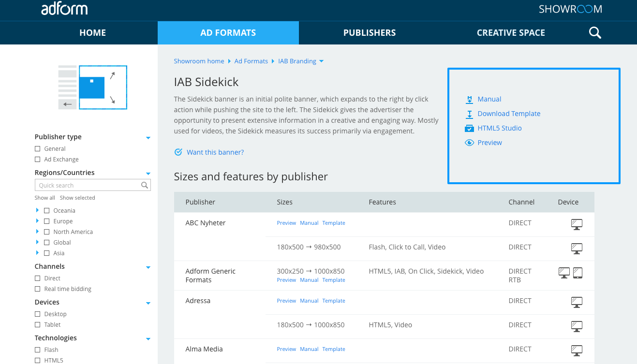Go to the HOME tab
This screenshot has height=364, width=637.
[x=93, y=33]
